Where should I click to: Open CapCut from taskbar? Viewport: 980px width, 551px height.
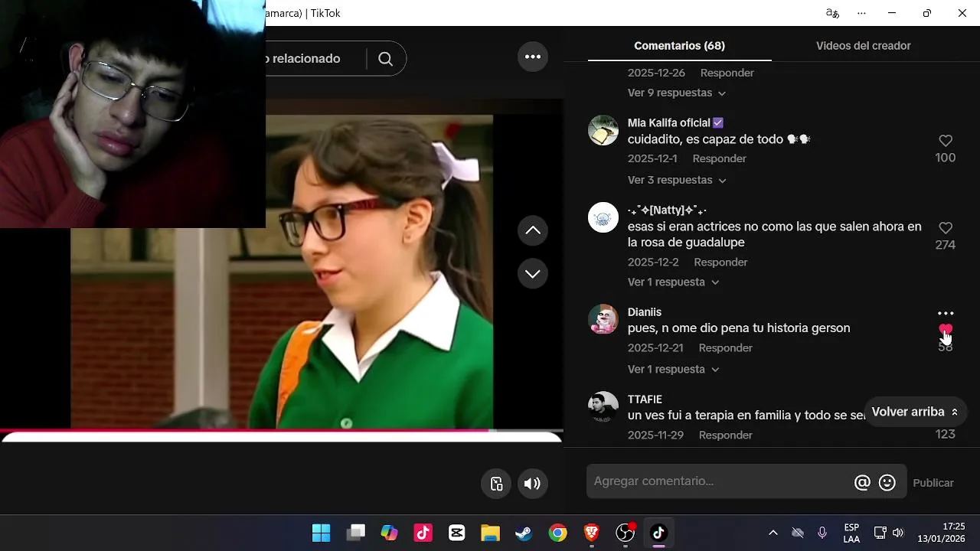(x=457, y=533)
